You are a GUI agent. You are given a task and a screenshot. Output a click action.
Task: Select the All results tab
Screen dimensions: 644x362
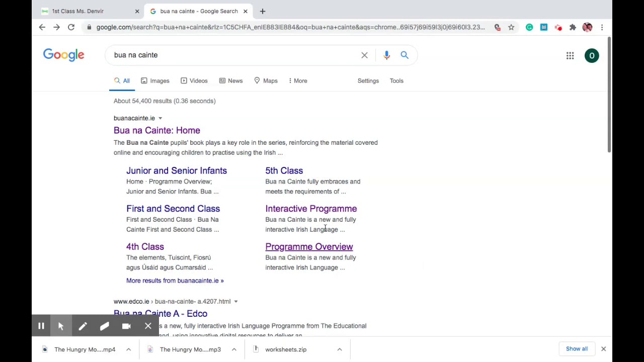pos(122,80)
